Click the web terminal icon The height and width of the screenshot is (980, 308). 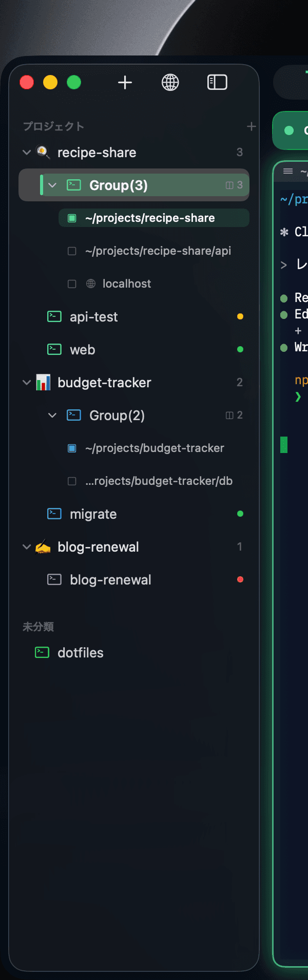pos(54,349)
